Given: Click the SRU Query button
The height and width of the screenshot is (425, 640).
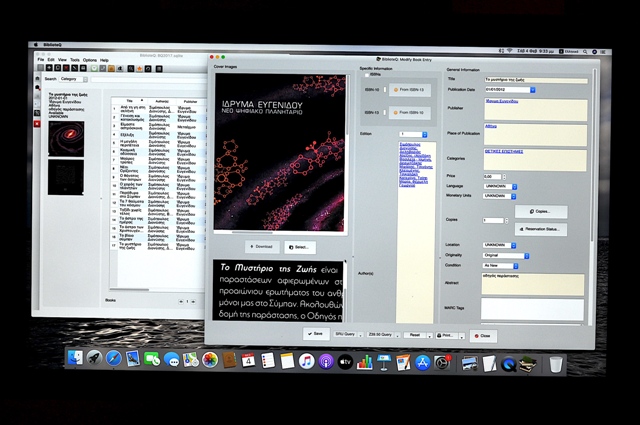Looking at the screenshot, I should [345, 335].
